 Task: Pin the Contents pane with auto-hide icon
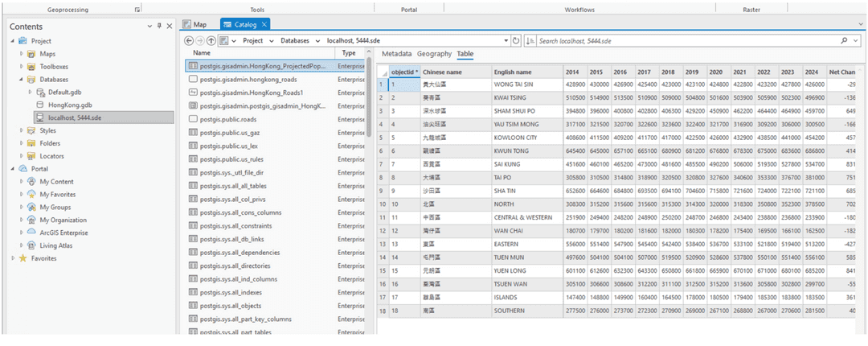[x=159, y=27]
